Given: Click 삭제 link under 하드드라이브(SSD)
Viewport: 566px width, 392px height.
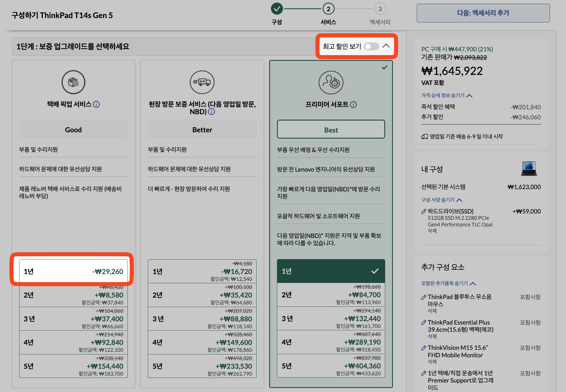Looking at the screenshot, I should [432, 231].
